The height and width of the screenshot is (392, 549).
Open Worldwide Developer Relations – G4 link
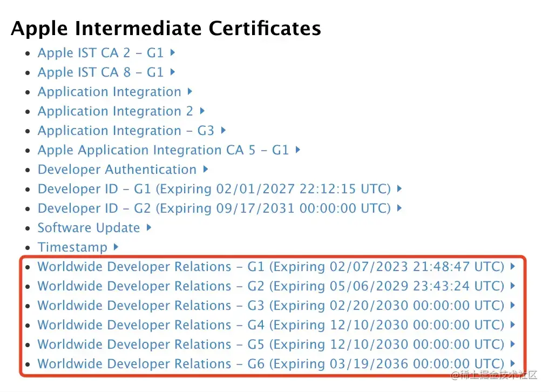click(270, 325)
